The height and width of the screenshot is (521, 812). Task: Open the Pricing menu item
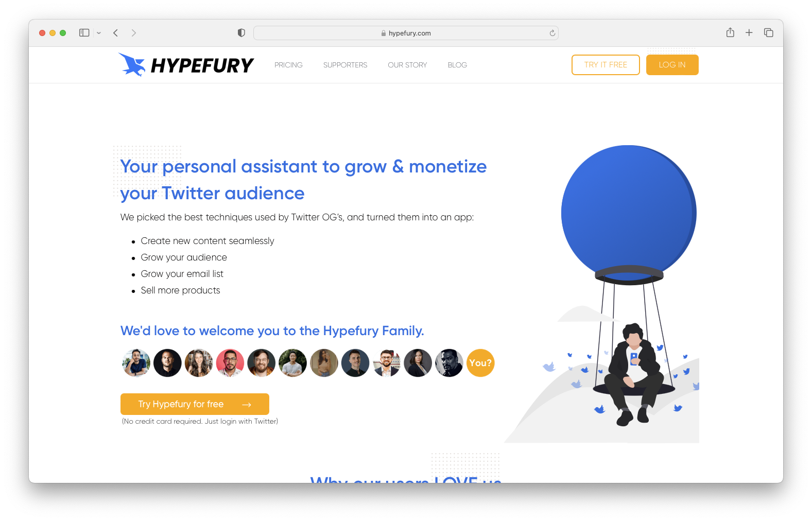point(288,65)
